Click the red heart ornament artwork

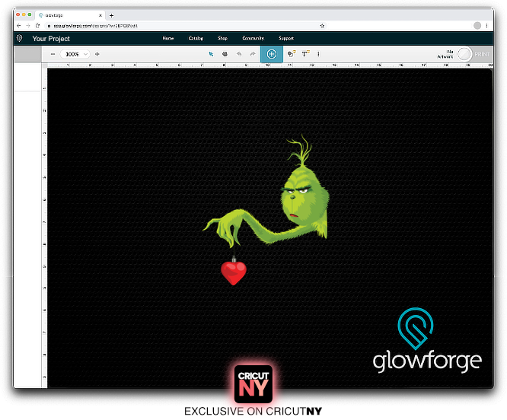click(x=234, y=272)
